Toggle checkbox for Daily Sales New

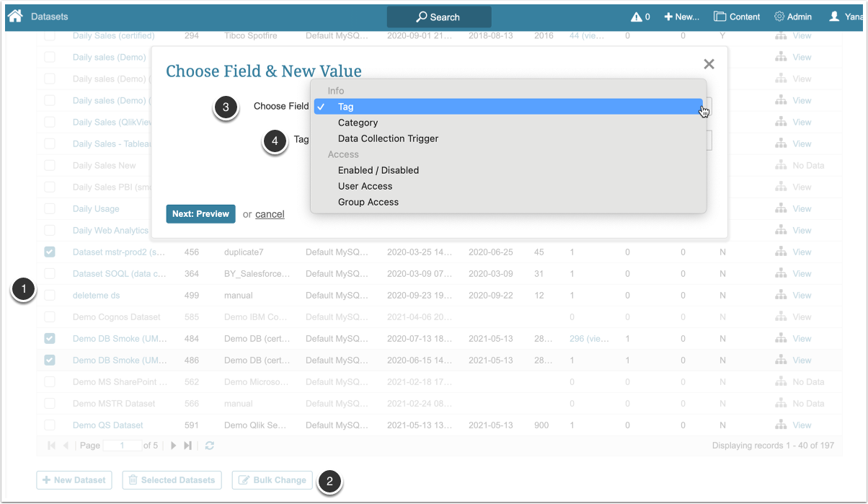tap(50, 166)
